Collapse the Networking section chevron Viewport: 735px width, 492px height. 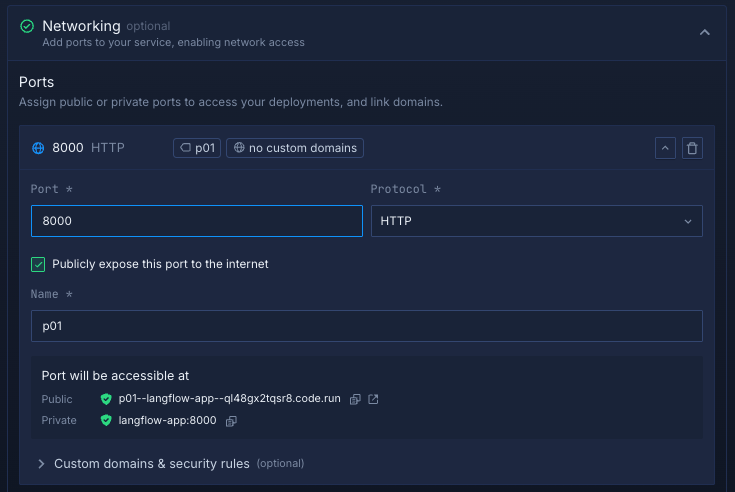[704, 32]
